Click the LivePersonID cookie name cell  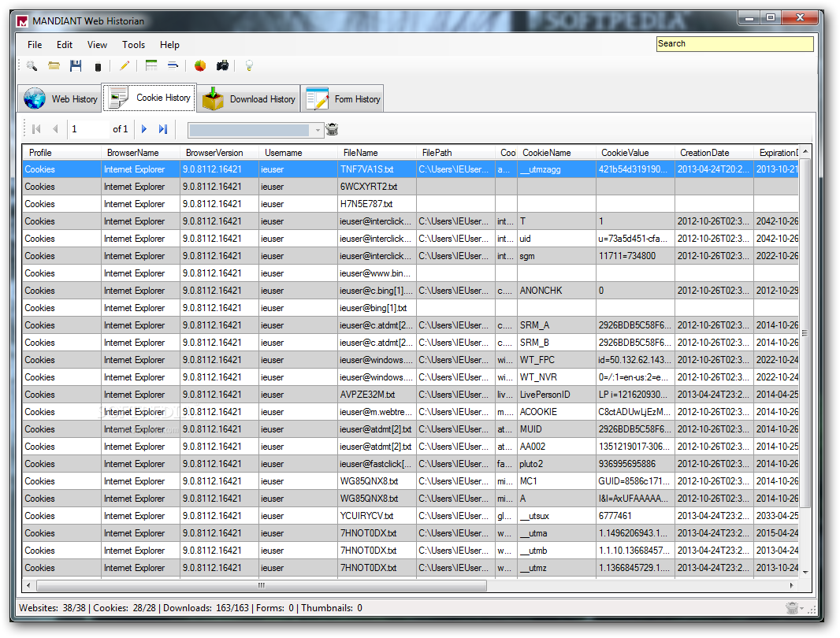[556, 395]
